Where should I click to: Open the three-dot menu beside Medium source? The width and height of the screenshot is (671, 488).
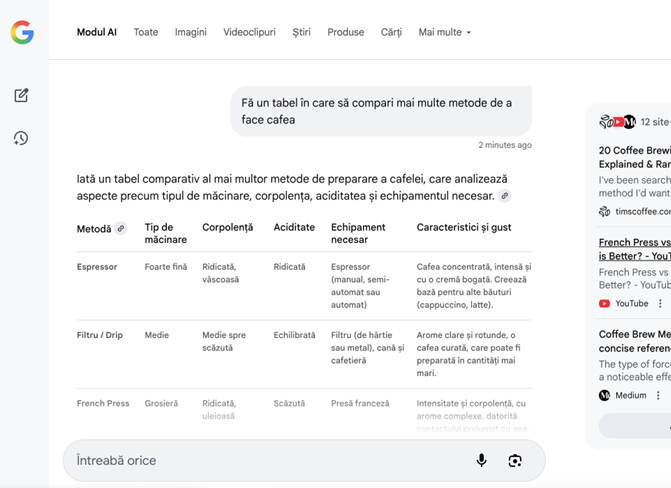(658, 396)
